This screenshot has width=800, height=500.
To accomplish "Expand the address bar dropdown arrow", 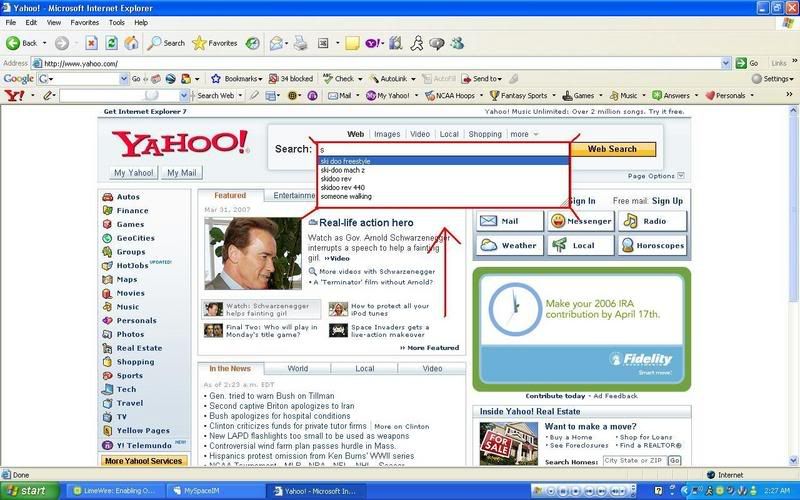I will pyautogui.click(x=726, y=63).
